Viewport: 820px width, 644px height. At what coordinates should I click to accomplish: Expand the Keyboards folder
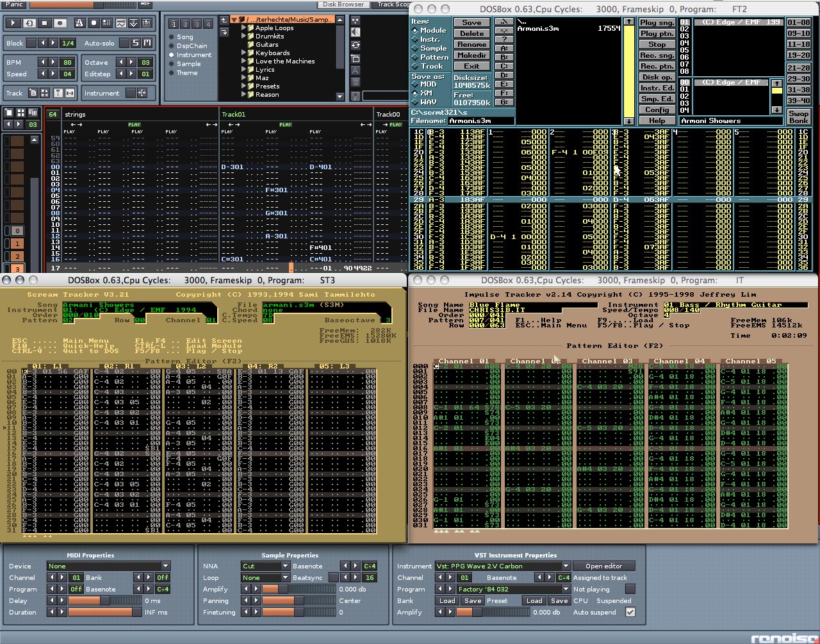coord(243,53)
